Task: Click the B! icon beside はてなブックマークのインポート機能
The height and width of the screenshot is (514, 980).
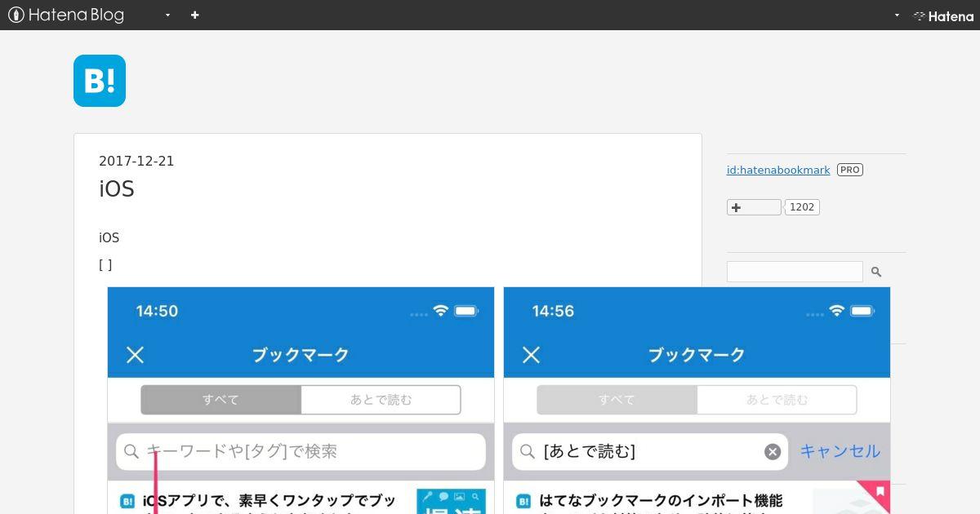Action: (523, 501)
